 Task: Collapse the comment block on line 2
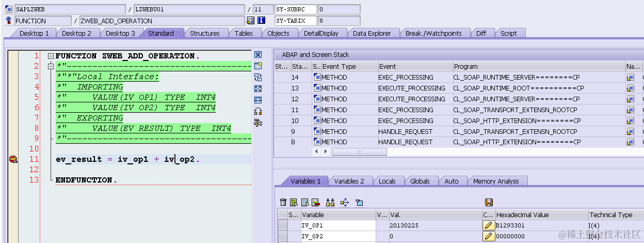(x=51, y=66)
